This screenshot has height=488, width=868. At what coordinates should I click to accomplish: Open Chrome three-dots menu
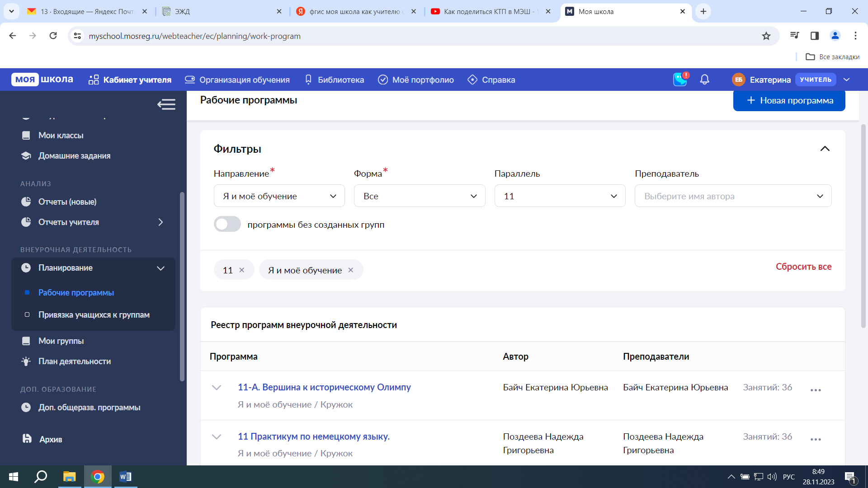855,36
